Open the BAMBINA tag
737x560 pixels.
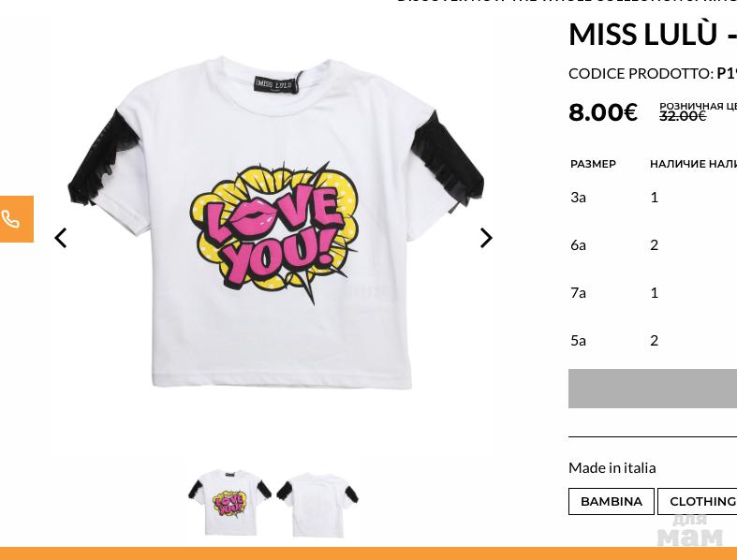coord(611,501)
